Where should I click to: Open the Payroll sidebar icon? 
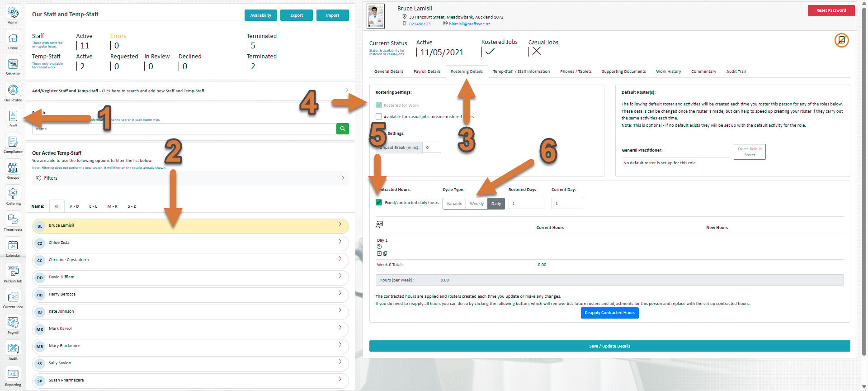(x=13, y=323)
